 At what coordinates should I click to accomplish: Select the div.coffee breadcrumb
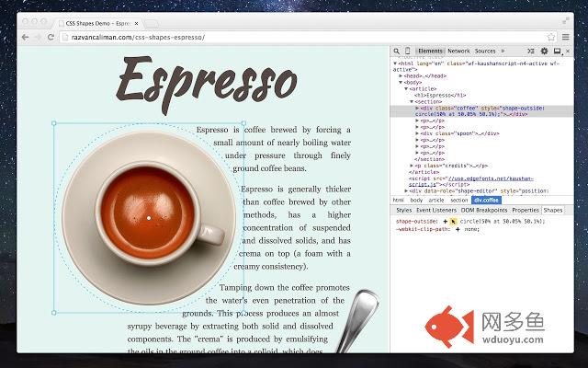[x=486, y=201]
